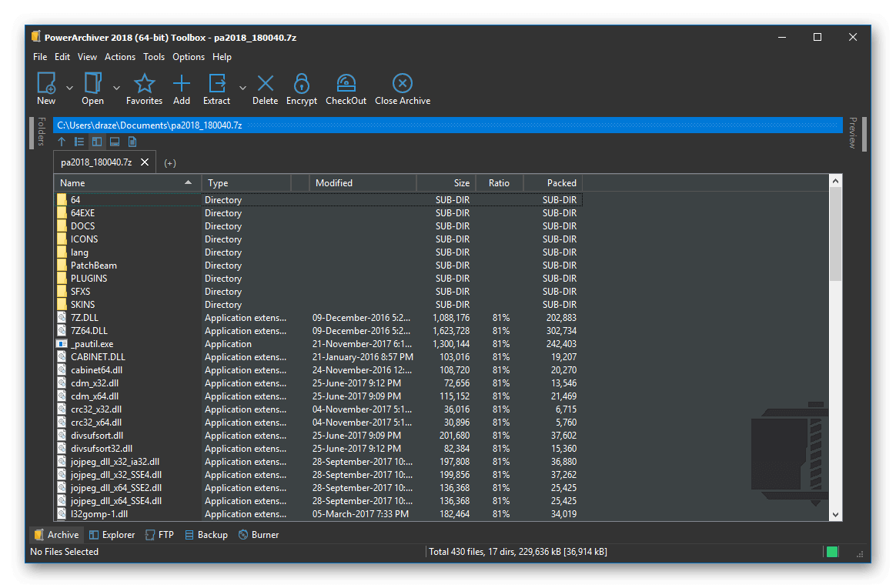Sort by the Size column header

[446, 183]
